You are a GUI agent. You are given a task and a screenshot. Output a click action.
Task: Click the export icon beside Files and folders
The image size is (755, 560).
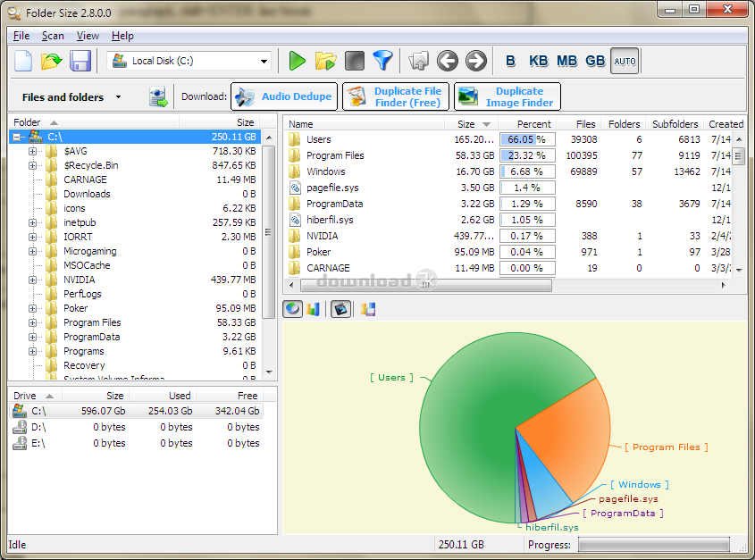[158, 96]
